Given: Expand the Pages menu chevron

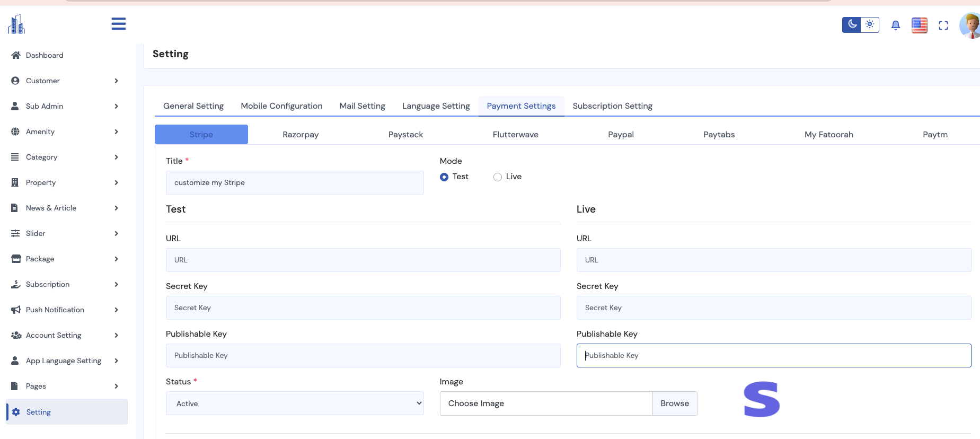Looking at the screenshot, I should 117,386.
